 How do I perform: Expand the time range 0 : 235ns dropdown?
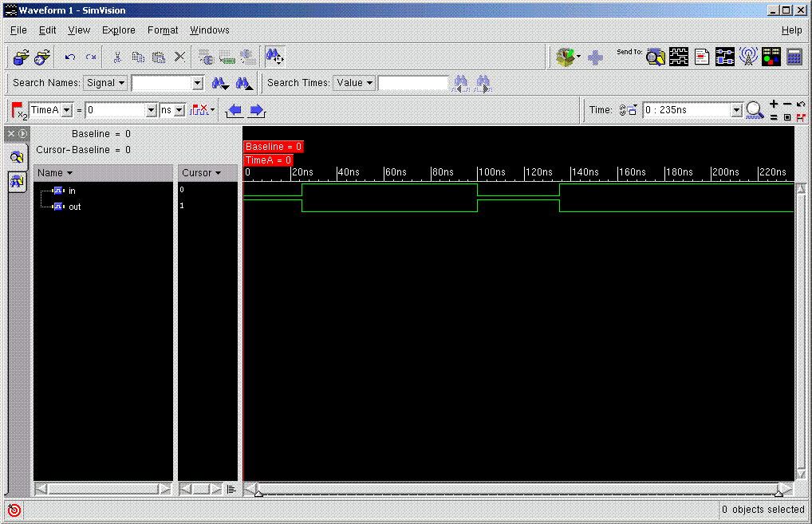pyautogui.click(x=736, y=110)
